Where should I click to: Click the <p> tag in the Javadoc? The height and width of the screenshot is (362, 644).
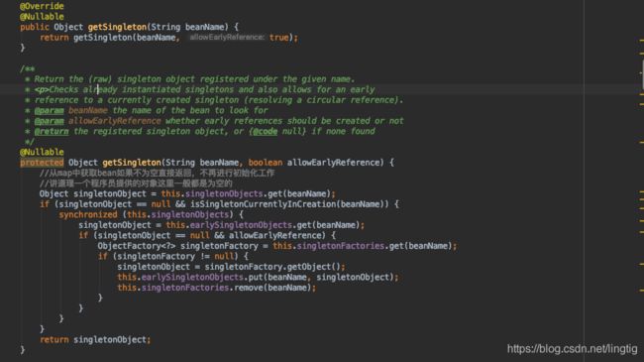tap(42, 89)
